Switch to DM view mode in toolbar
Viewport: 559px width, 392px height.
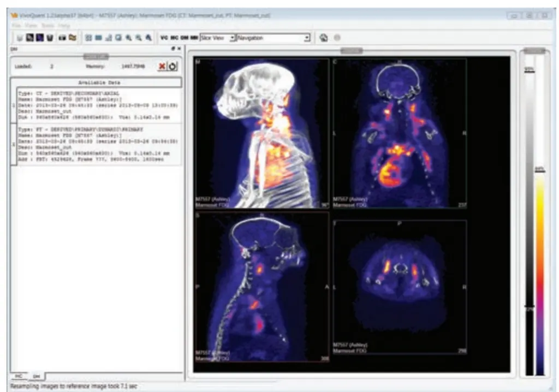[x=185, y=38]
